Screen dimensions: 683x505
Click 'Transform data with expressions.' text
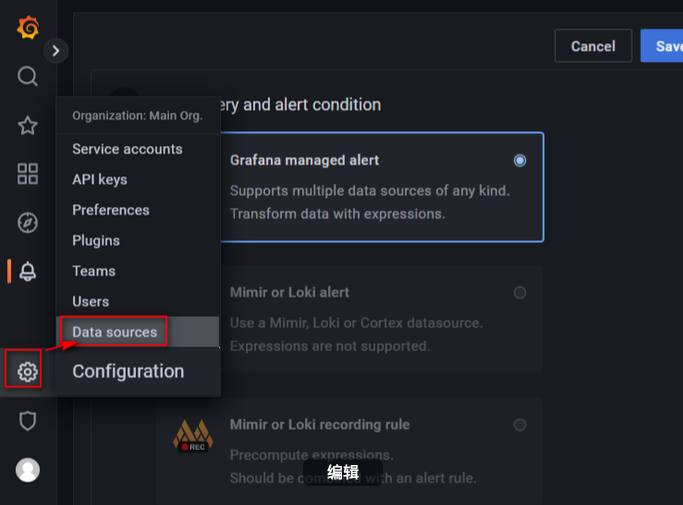click(338, 214)
